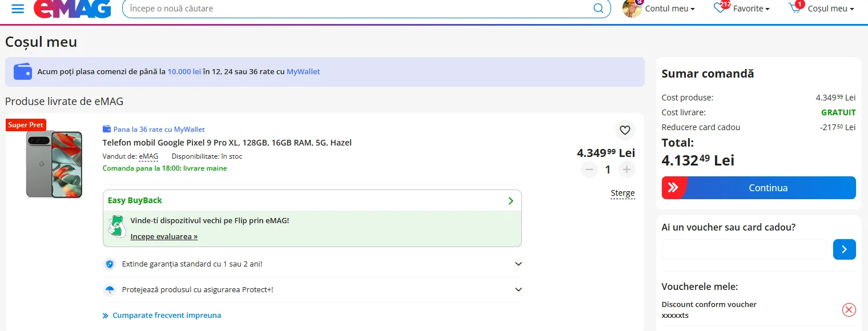Image resolution: width=868 pixels, height=331 pixels.
Task: Focus the voucher or gift card code field
Action: click(744, 249)
